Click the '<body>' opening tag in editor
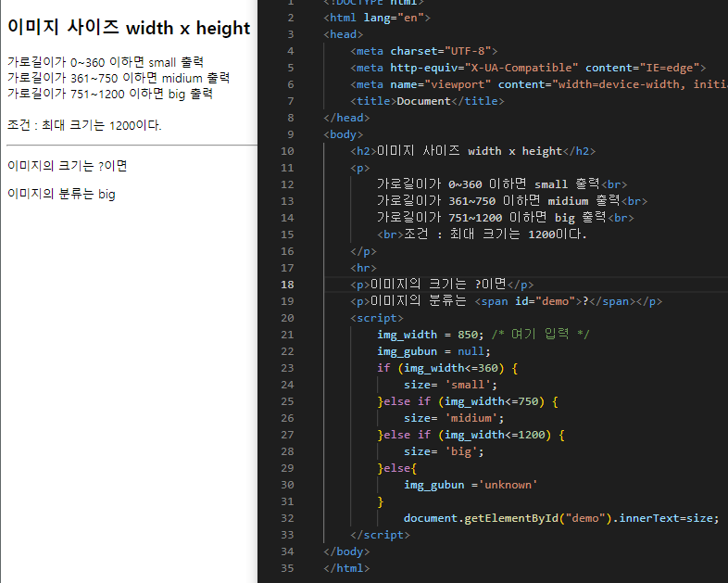 click(343, 134)
